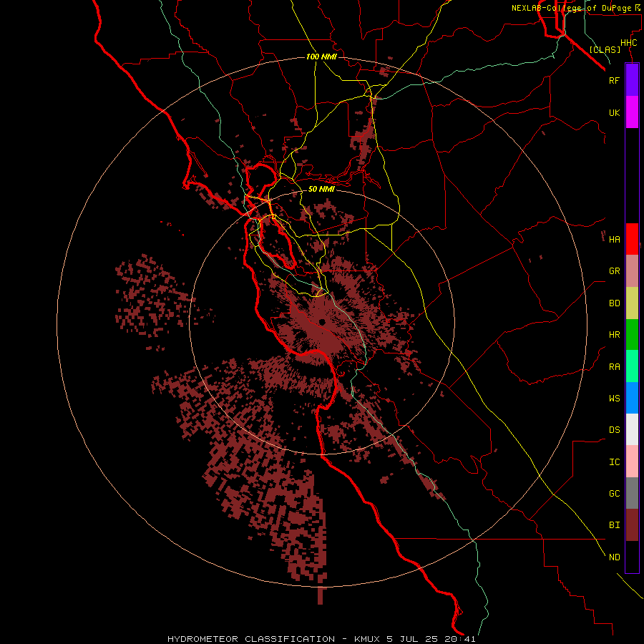Click the pink GR graupel swatch

tap(632, 271)
